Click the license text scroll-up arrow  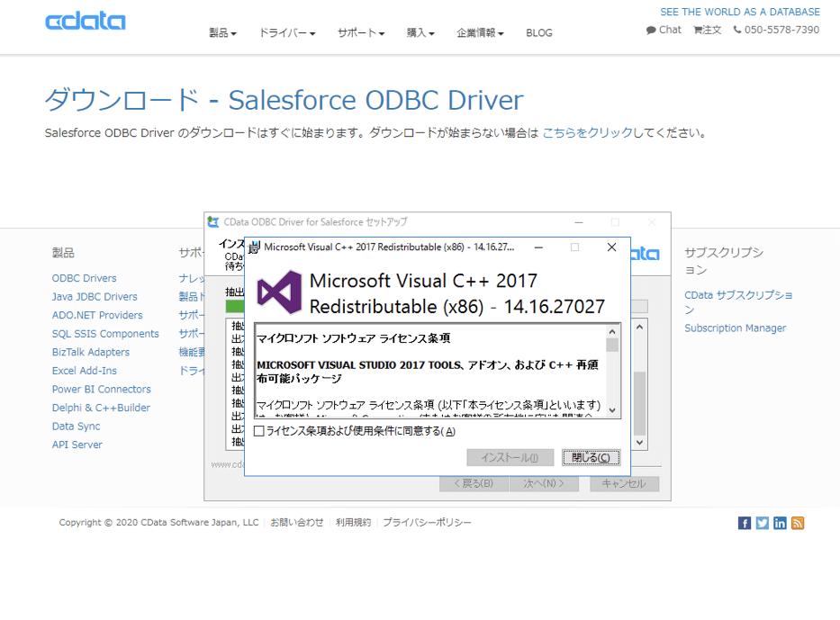[x=612, y=331]
